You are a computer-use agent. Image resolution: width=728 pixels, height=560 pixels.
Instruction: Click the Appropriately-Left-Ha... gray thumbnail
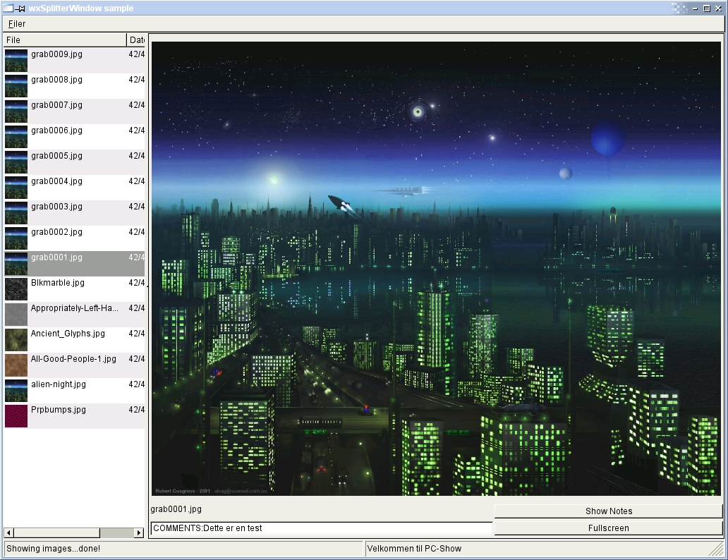pyautogui.click(x=16, y=314)
